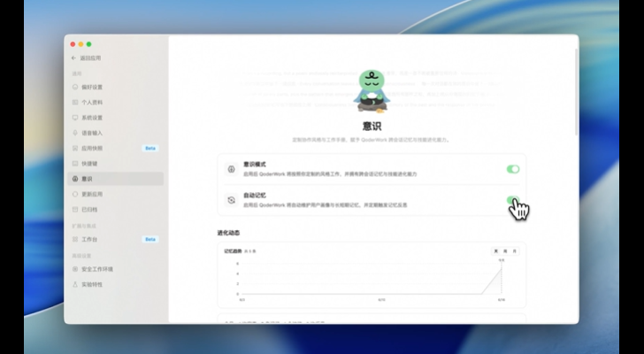
Task: Select the 意识 item in sidebar
Action: [115, 179]
